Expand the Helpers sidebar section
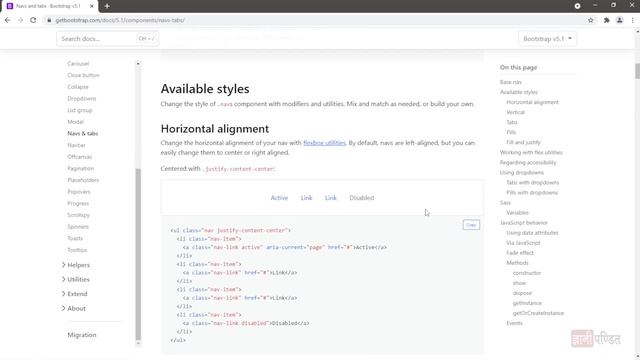640x360 pixels. pyautogui.click(x=76, y=265)
